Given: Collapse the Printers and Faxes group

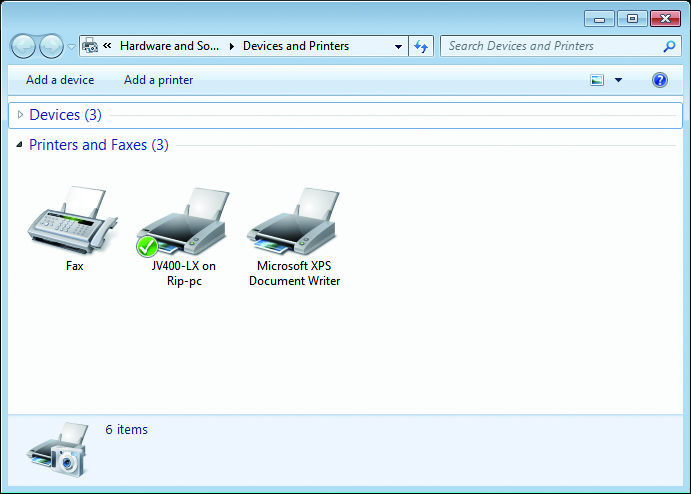Looking at the screenshot, I should (x=20, y=145).
